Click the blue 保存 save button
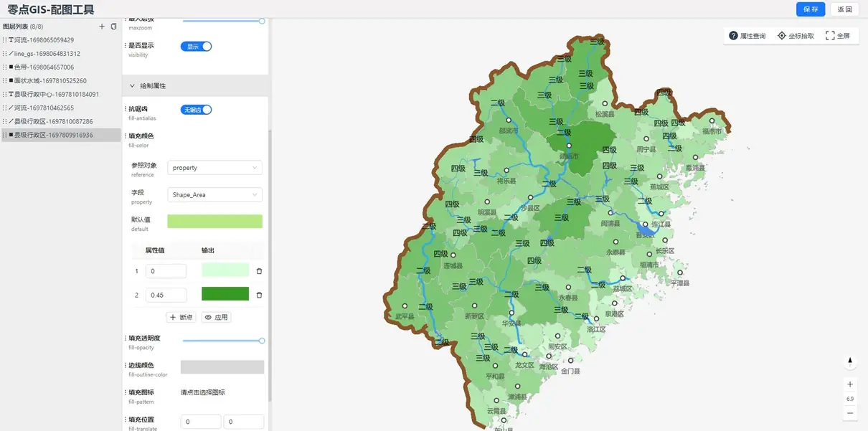 (x=811, y=9)
